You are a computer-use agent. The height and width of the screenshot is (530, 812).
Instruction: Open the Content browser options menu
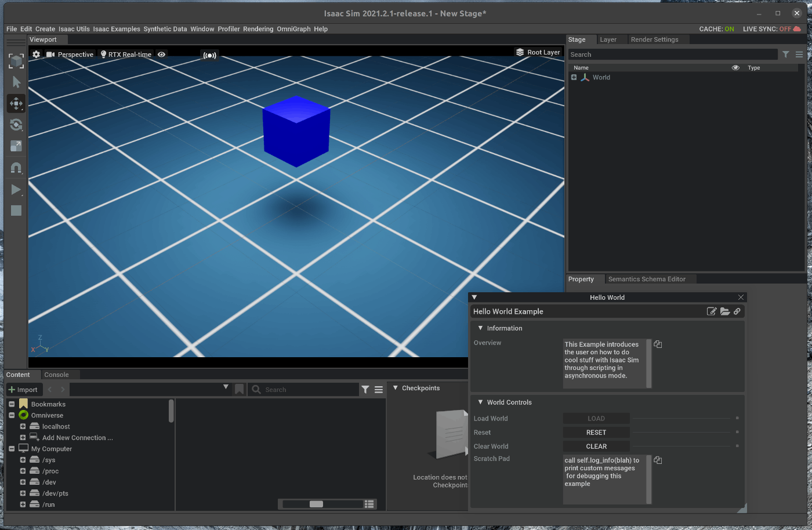(379, 390)
